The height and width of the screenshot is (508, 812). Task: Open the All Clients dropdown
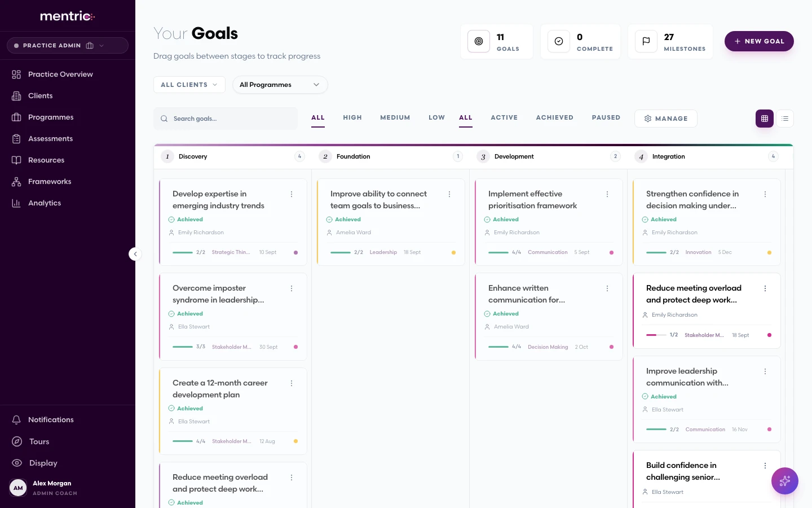point(189,85)
